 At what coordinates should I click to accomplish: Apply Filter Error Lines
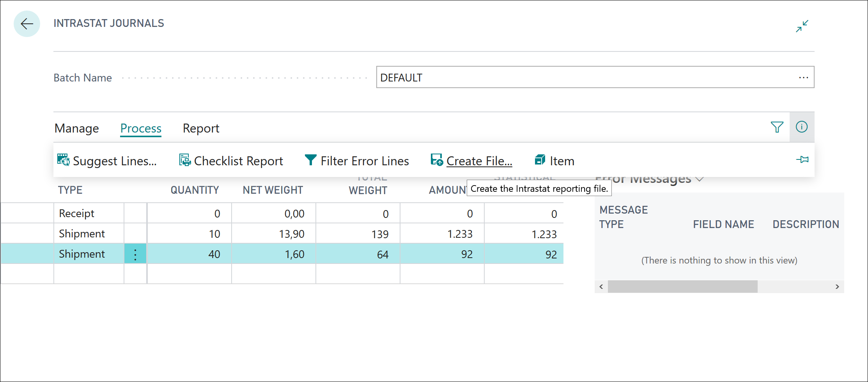pyautogui.click(x=365, y=161)
